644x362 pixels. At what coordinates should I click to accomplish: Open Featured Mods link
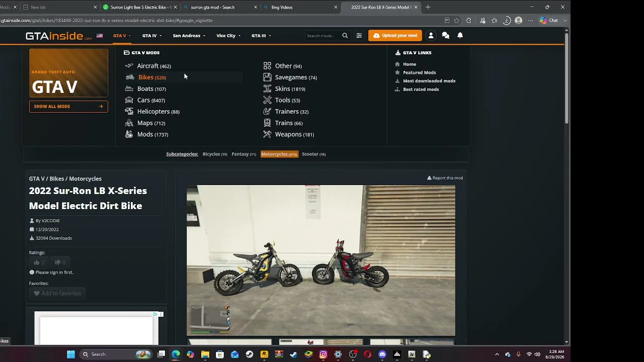[419, 72]
